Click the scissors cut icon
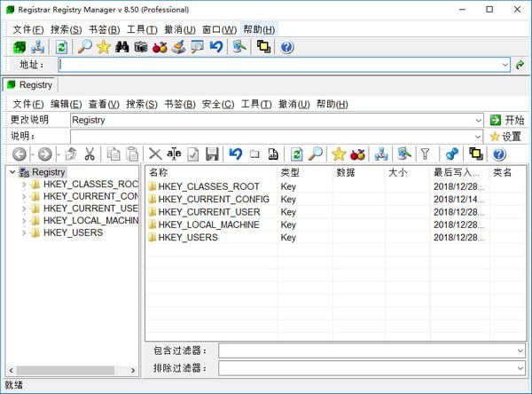Image resolution: width=532 pixels, height=394 pixels. (x=90, y=154)
